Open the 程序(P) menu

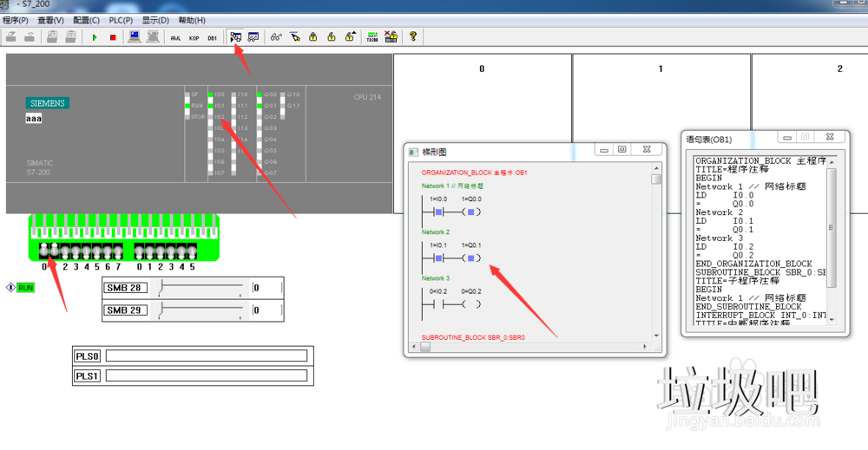(x=16, y=20)
